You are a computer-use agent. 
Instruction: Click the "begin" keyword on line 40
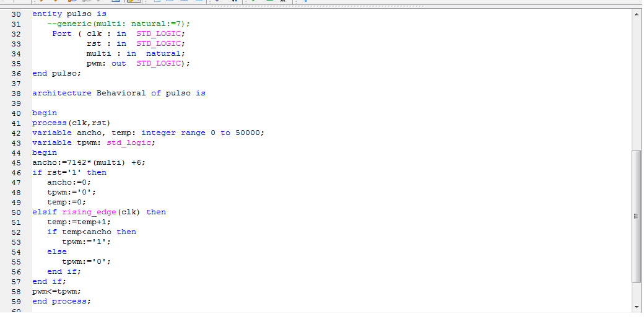pos(45,113)
